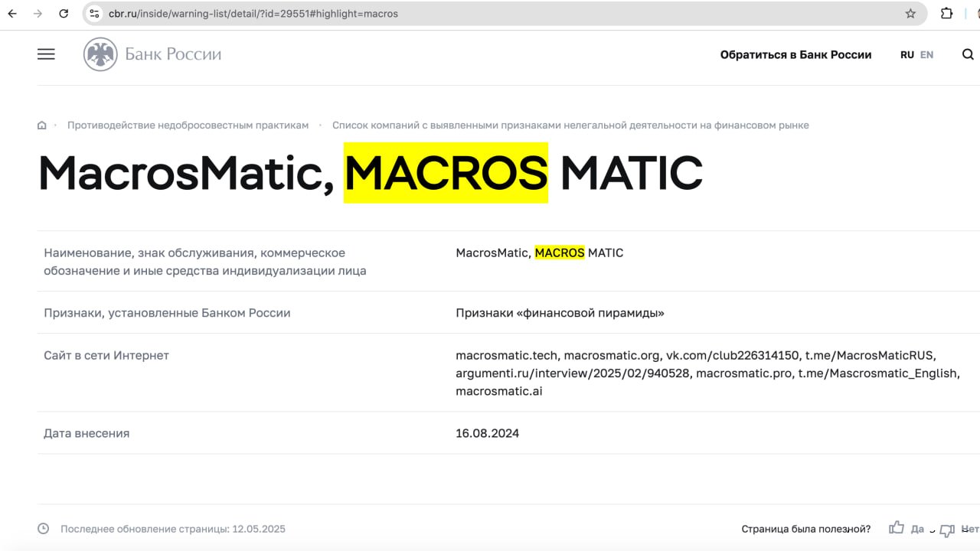Click the 'Банк России' logo text

(x=173, y=54)
